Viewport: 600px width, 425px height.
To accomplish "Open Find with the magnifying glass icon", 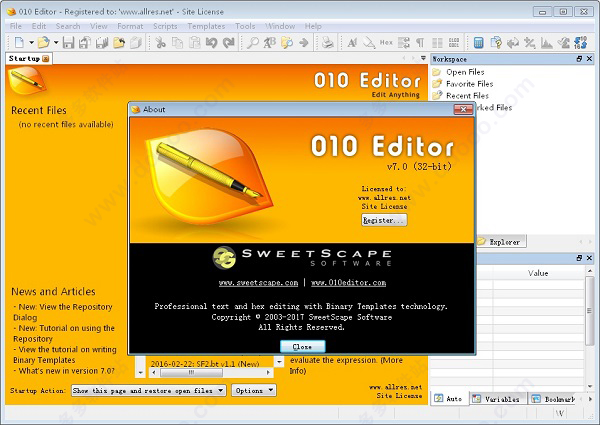I will click(x=253, y=42).
